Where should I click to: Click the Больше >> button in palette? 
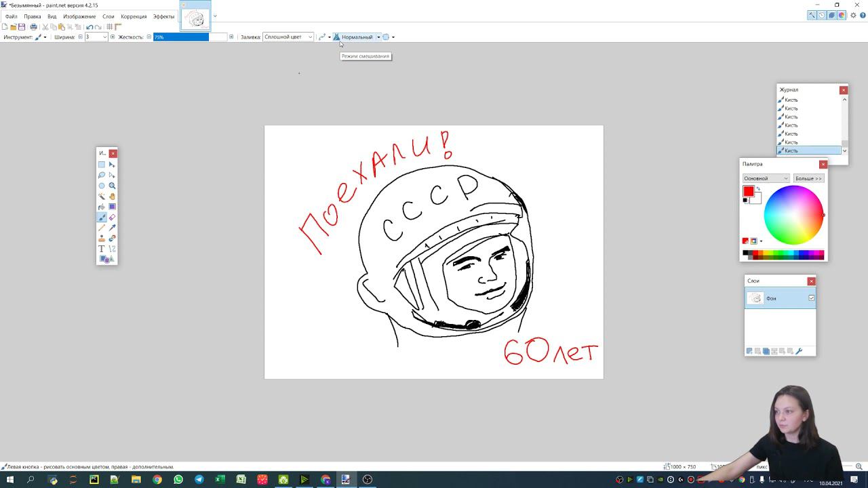(808, 178)
